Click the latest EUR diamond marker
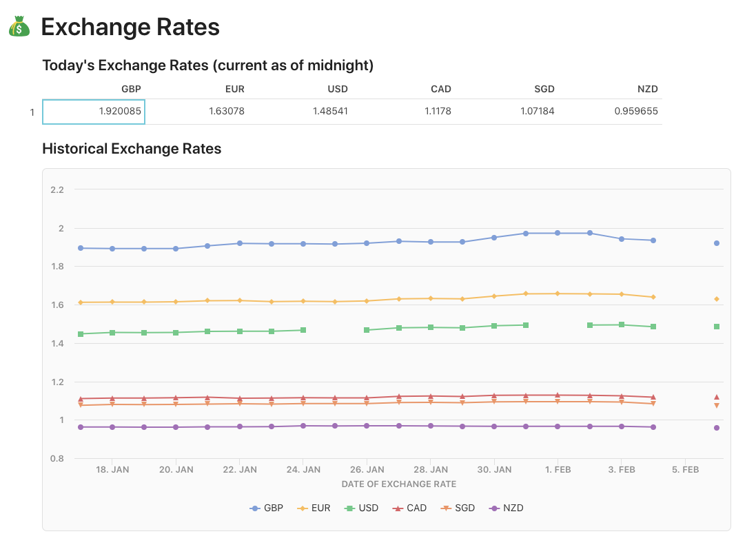This screenshot has width=756, height=556. [717, 299]
